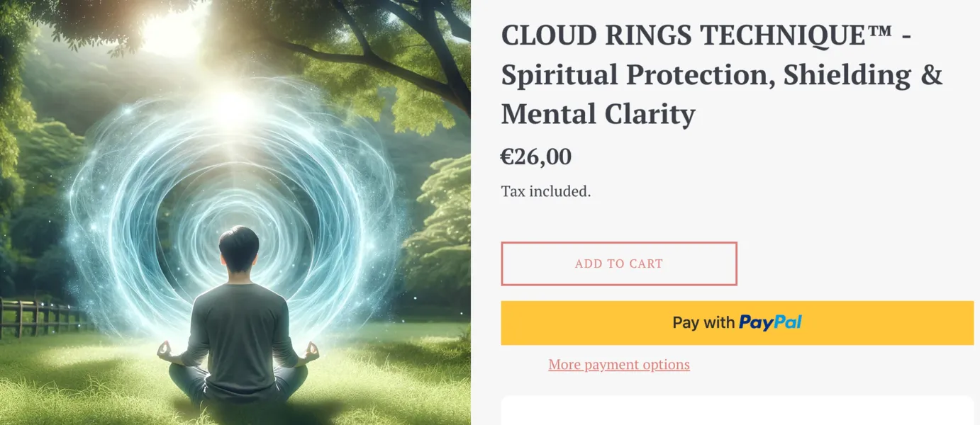The image size is (980, 425).
Task: Select the €26,00 price text
Action: pos(535,157)
